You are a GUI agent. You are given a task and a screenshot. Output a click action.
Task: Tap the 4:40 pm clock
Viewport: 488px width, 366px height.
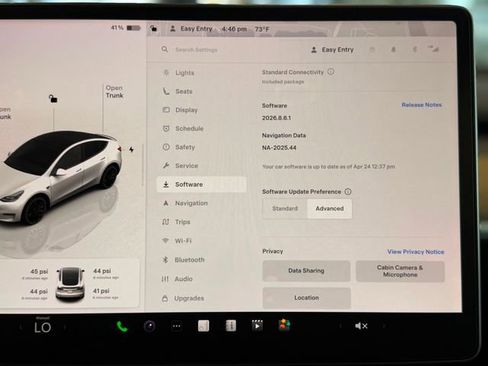pos(234,29)
